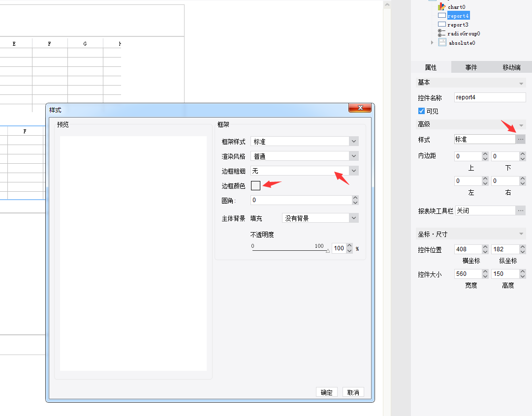Collapse the 高级 section
Viewport: 532px width, 416px height.
[x=521, y=125]
